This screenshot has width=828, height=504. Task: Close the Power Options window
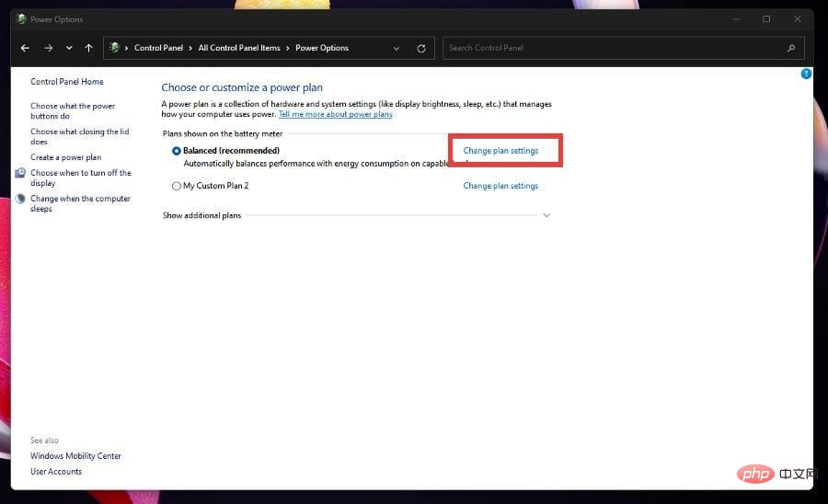(x=798, y=19)
